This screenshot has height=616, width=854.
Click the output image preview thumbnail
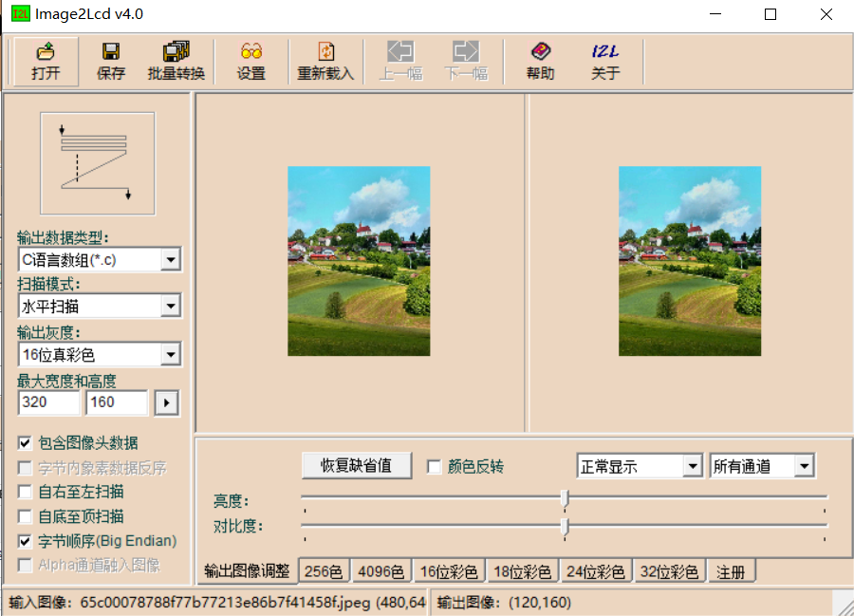[690, 261]
